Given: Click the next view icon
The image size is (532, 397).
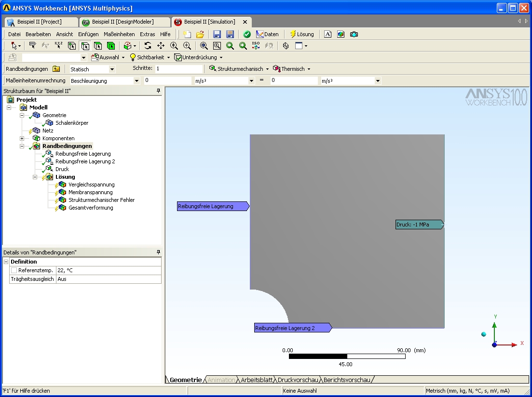Looking at the screenshot, I should click(x=243, y=46).
